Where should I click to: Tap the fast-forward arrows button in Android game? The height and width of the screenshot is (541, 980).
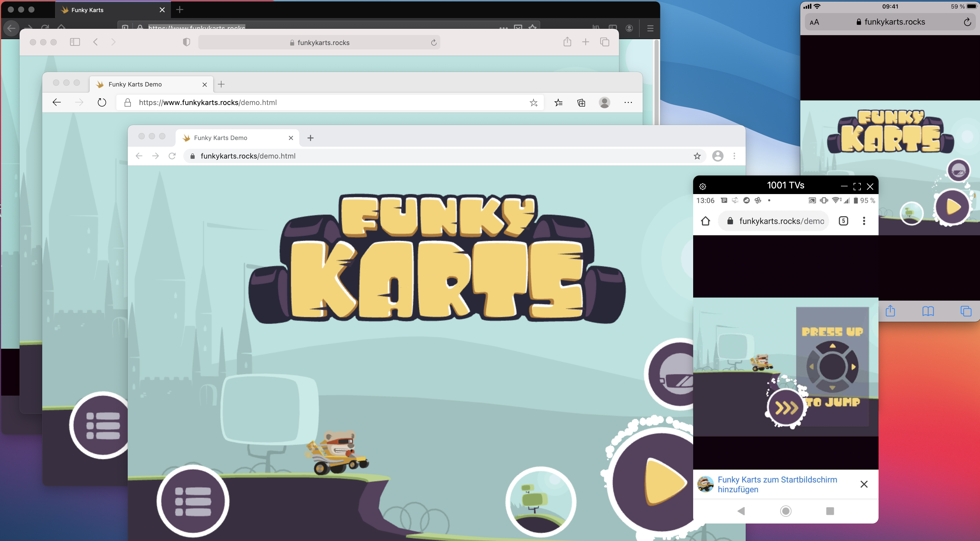point(786,407)
